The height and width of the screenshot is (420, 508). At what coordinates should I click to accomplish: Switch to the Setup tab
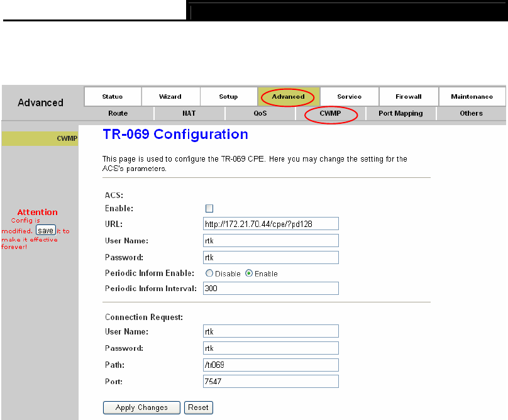tap(228, 97)
